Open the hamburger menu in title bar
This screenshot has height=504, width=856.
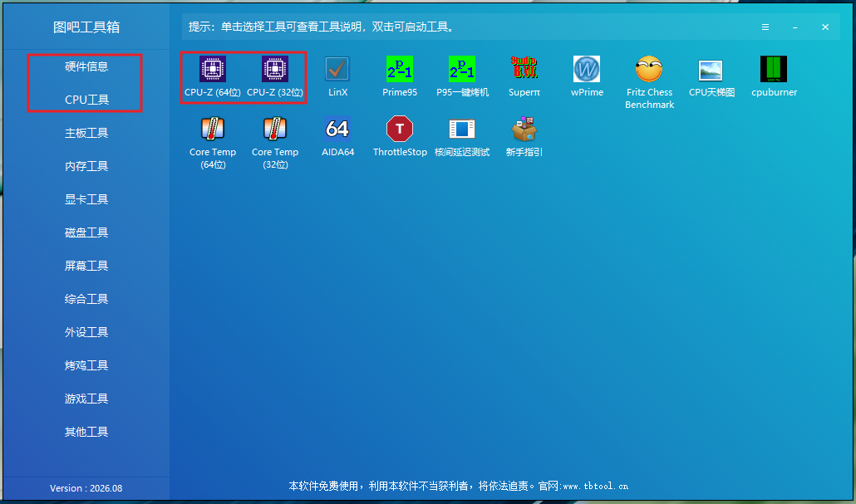(x=765, y=27)
